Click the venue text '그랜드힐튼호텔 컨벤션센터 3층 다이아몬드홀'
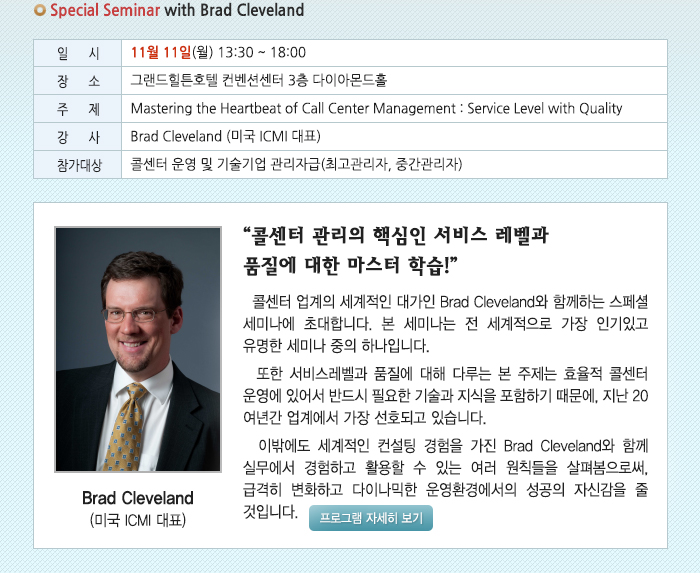Image resolution: width=700 pixels, height=573 pixels. tap(258, 80)
